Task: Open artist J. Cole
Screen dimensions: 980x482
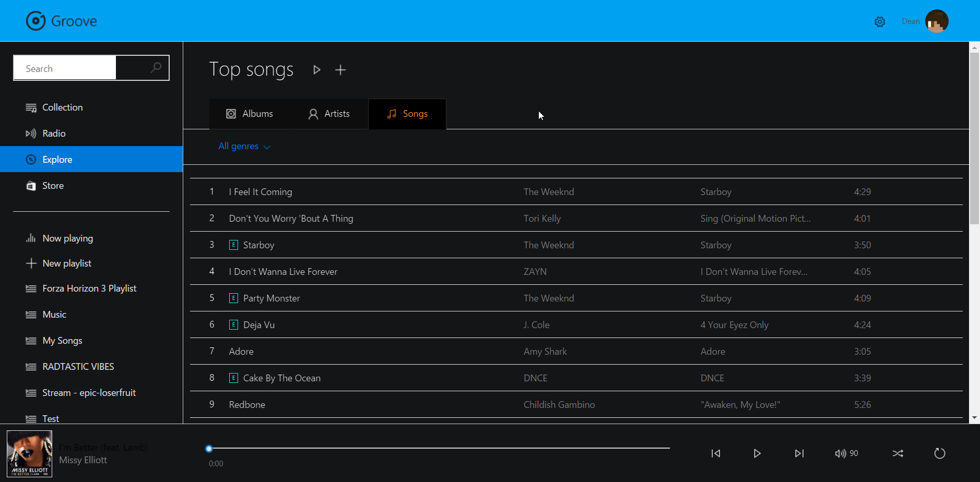Action: [536, 325]
